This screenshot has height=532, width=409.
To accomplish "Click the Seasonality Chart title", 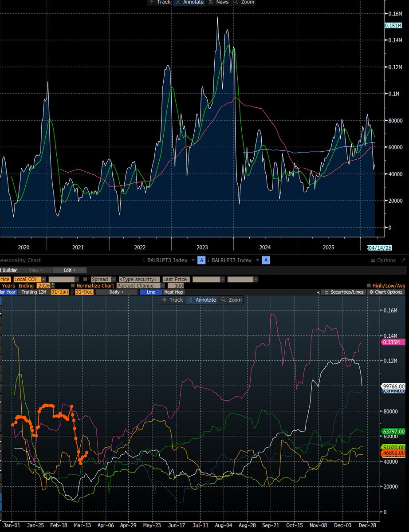I will [x=20, y=260].
